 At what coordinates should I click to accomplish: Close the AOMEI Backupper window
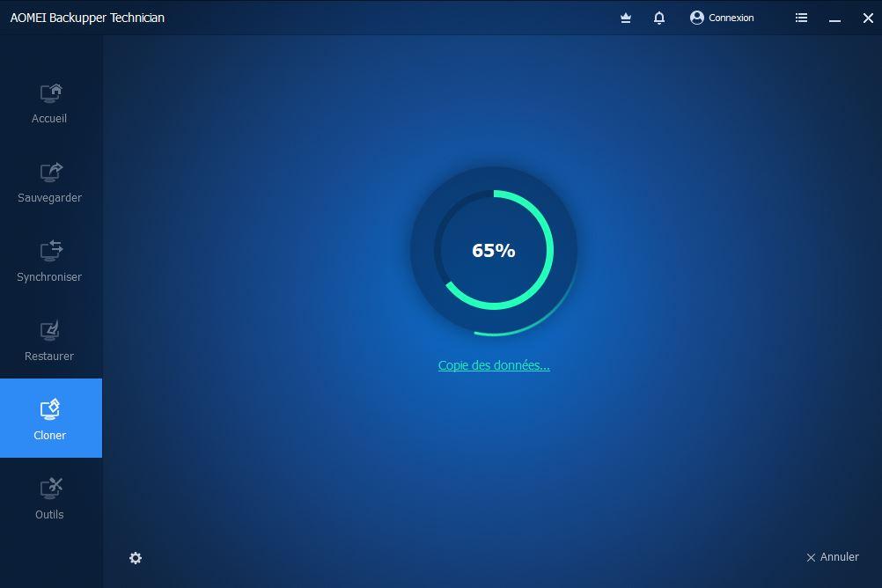pos(868,18)
